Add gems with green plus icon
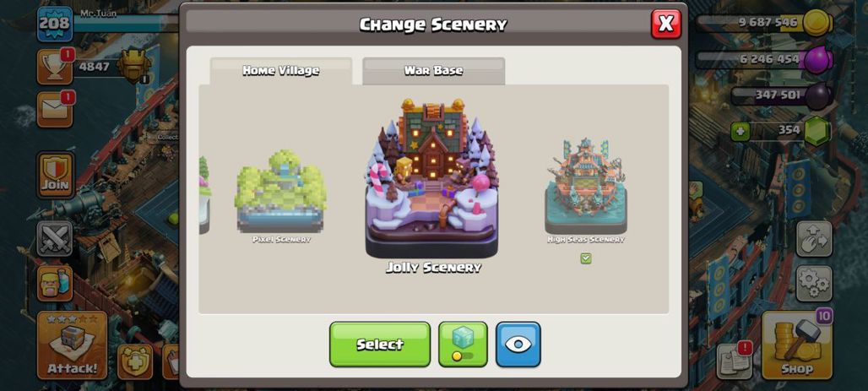This screenshot has width=868, height=391. 741,132
